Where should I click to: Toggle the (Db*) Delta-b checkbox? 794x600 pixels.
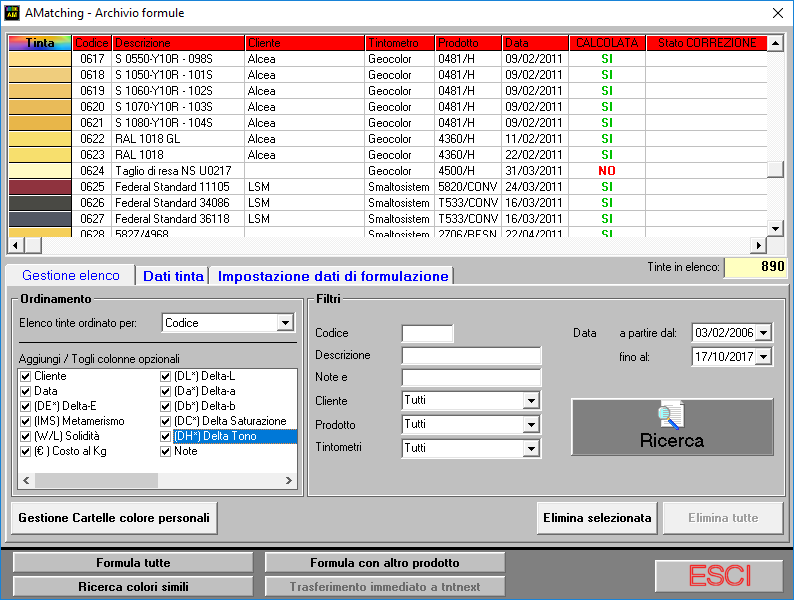pos(165,406)
